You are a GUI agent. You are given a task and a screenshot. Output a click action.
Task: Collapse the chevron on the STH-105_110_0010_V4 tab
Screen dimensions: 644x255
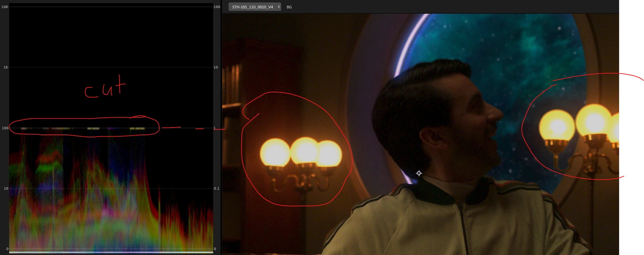pyautogui.click(x=279, y=7)
